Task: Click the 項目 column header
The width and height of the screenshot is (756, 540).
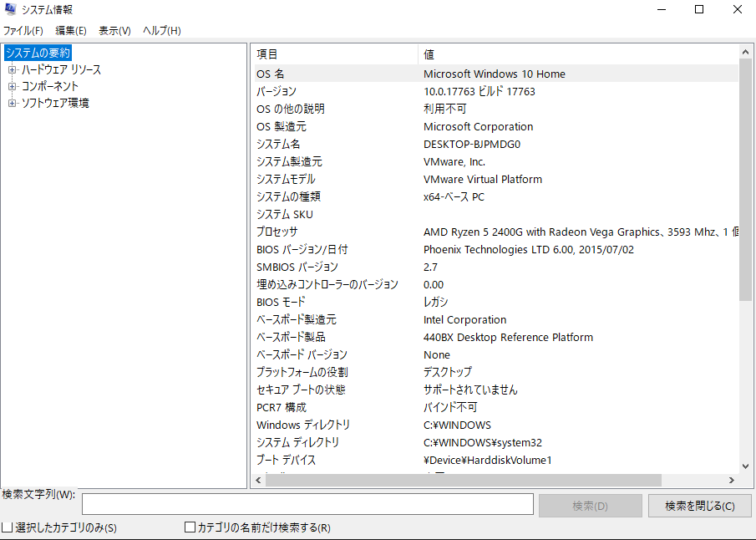Action: [267, 53]
